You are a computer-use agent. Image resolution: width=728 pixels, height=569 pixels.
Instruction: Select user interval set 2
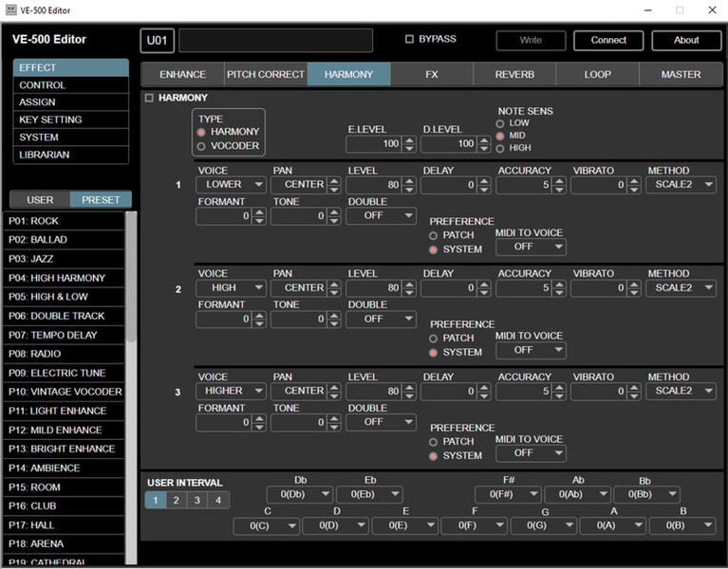[x=177, y=501]
